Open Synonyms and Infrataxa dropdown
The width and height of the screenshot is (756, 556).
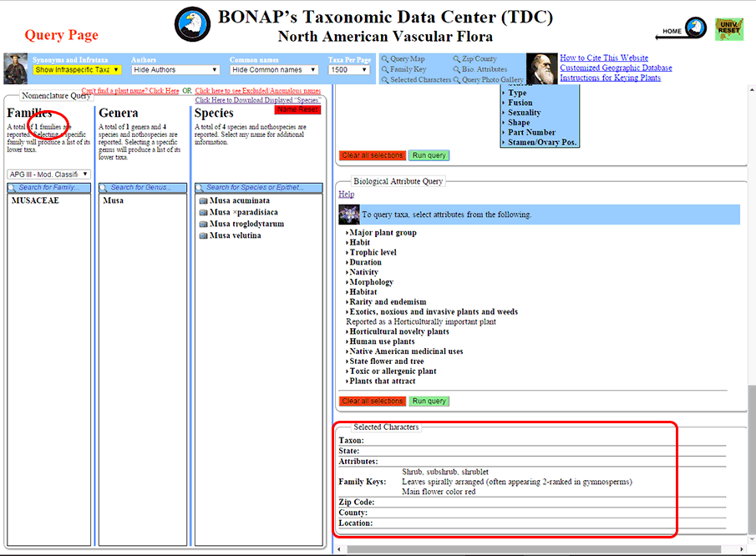tap(77, 70)
